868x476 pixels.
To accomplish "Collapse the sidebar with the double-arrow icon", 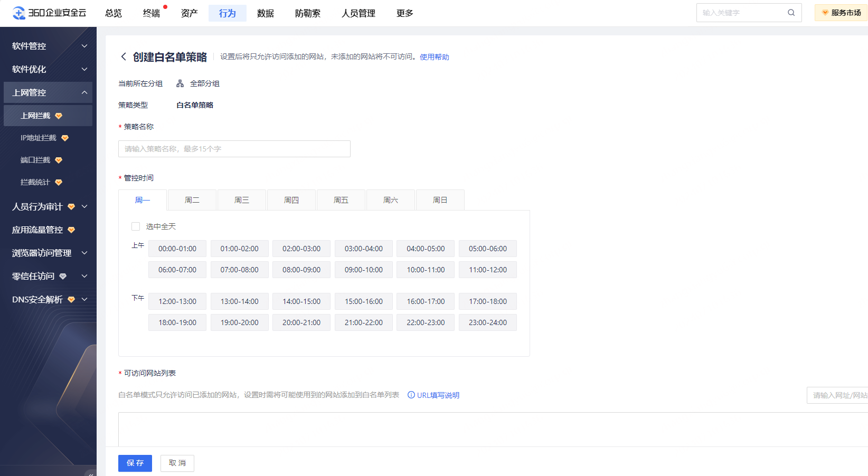I will pyautogui.click(x=91, y=473).
